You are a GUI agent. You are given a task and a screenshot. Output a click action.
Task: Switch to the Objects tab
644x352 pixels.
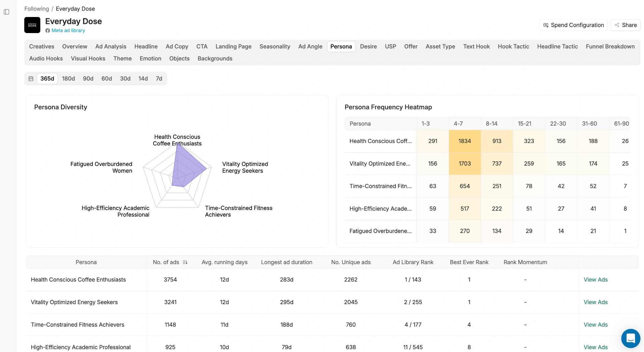179,59
